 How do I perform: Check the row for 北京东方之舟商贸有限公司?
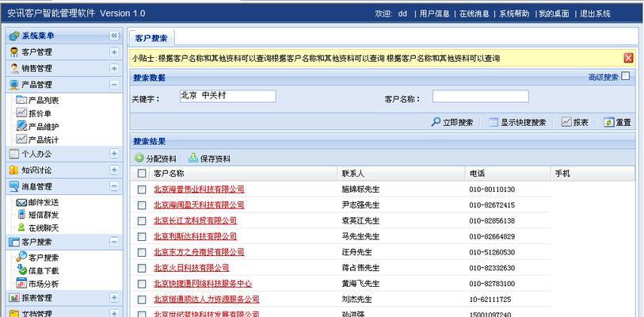point(142,252)
